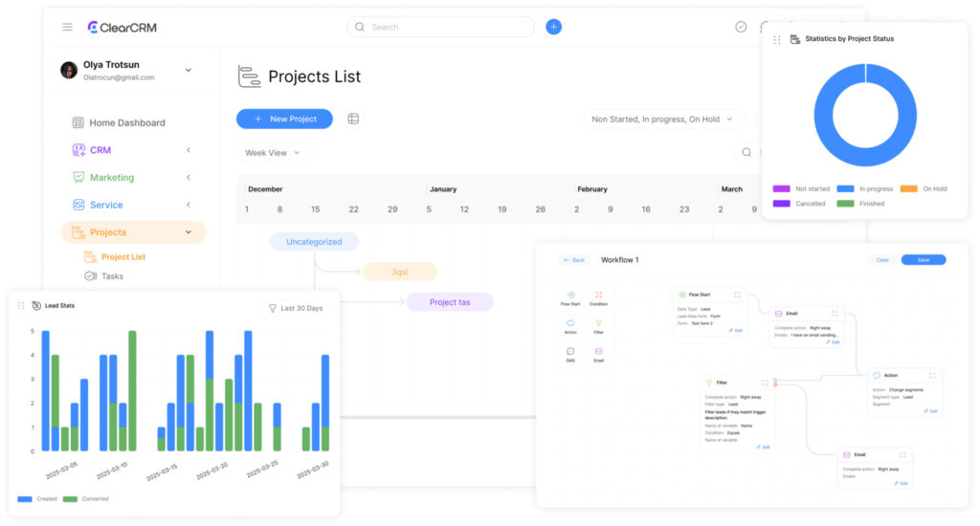Screen dimensions: 980x526
Task: Open Tasks under Projects in sidebar
Action: [x=112, y=276]
